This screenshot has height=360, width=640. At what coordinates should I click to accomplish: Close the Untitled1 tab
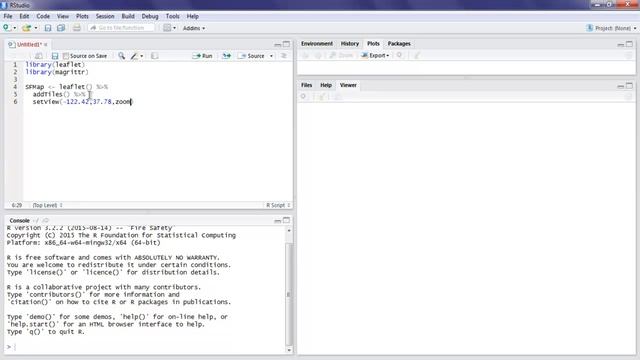click(x=46, y=44)
